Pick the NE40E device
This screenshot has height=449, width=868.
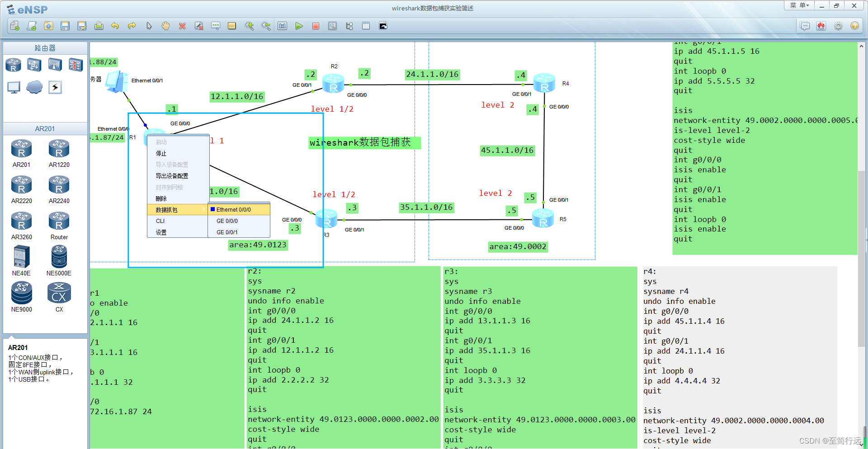click(x=21, y=261)
